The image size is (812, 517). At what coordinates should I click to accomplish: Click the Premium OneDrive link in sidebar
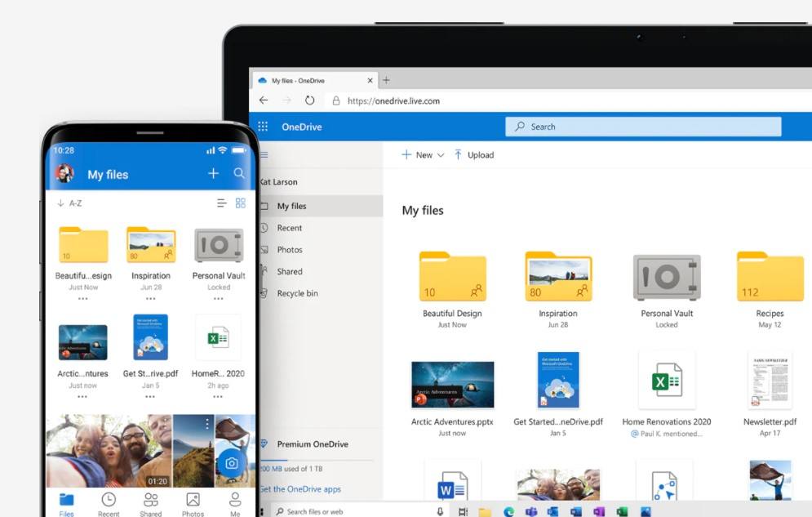coord(313,444)
